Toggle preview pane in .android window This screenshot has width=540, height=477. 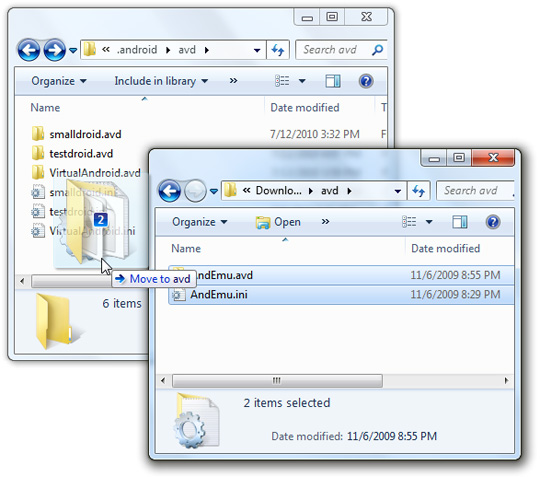point(333,81)
